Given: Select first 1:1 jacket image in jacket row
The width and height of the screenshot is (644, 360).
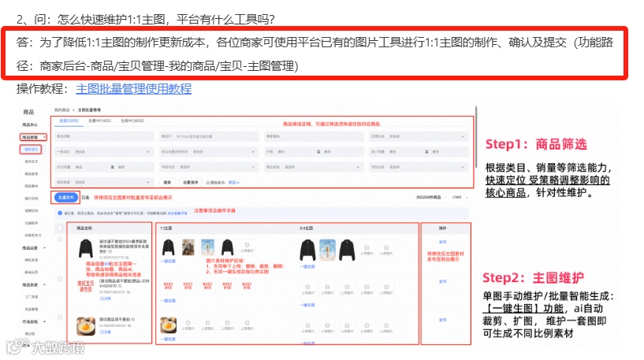Looking at the screenshot, I should point(169,247).
